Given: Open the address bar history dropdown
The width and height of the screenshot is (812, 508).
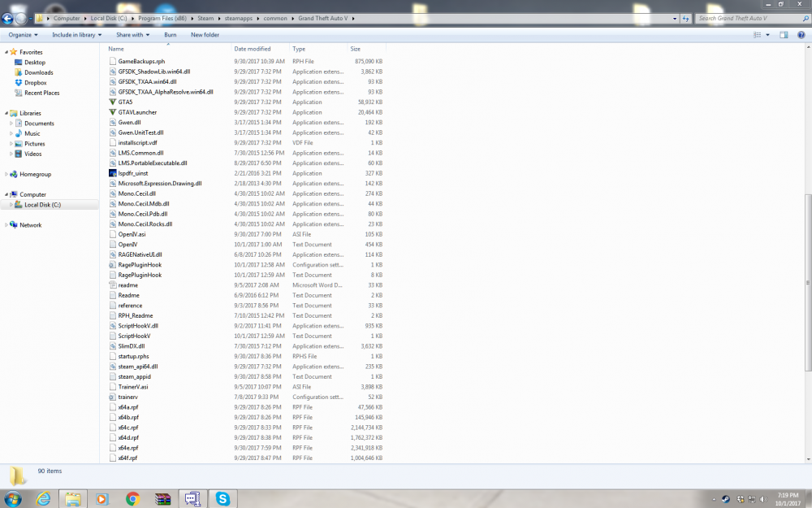Looking at the screenshot, I should point(674,19).
